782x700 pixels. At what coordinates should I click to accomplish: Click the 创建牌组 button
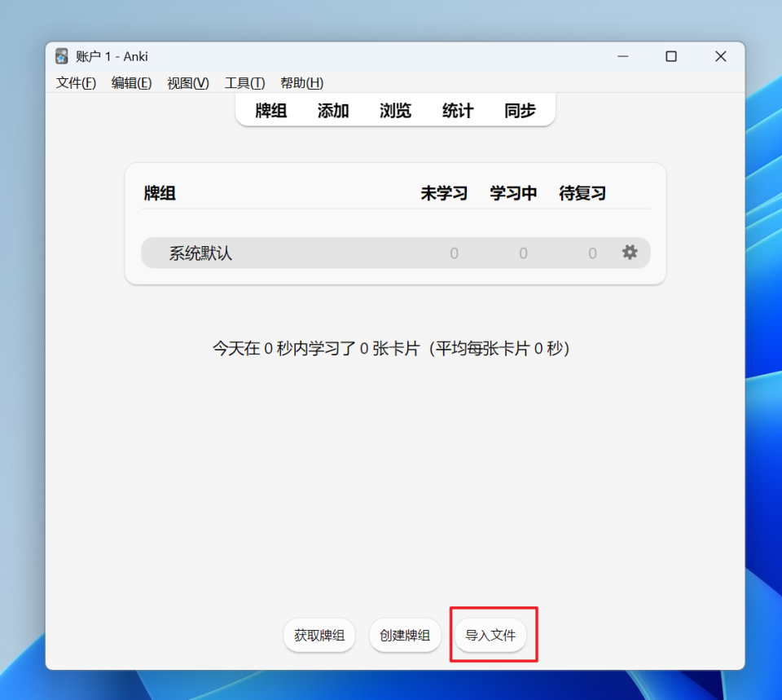coord(405,635)
